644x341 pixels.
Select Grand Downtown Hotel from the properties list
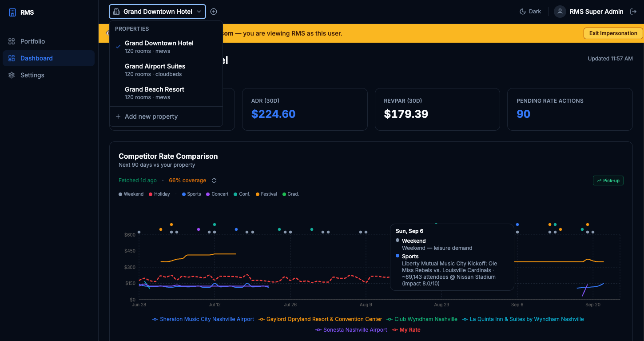pyautogui.click(x=166, y=47)
